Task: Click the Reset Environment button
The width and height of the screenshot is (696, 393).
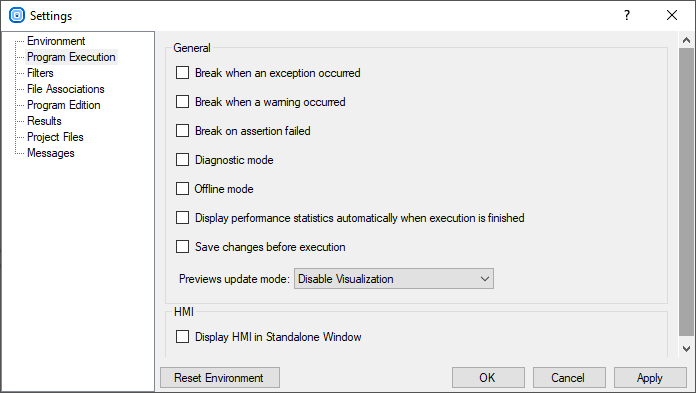Action: 220,377
